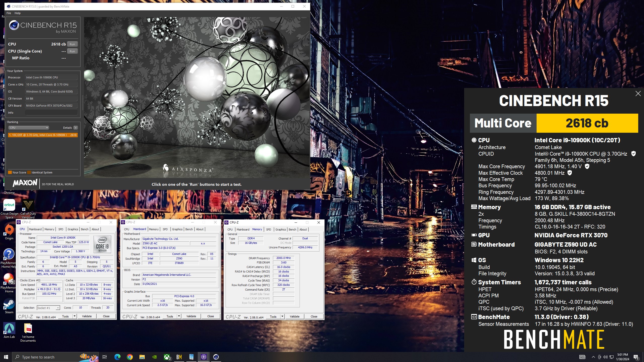The height and width of the screenshot is (362, 644).
Task: Expand Tools arrow in CPU-Z Mainboard window
Action: pos(179,316)
